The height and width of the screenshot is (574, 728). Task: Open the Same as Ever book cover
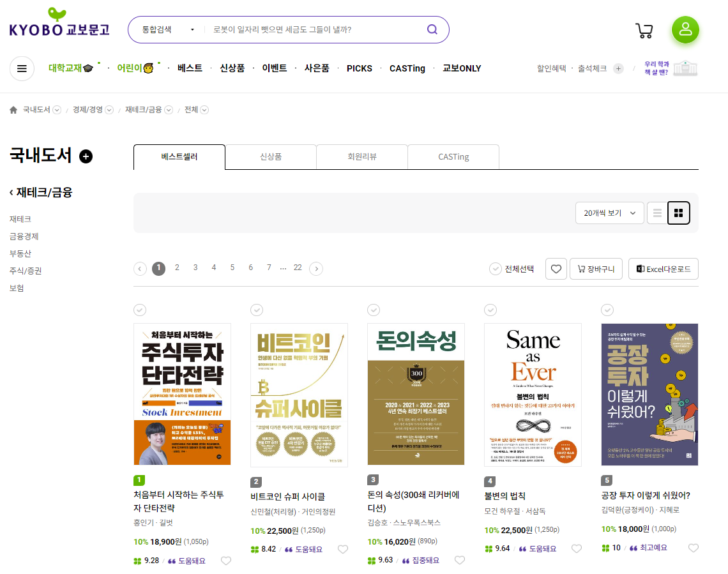click(x=533, y=395)
